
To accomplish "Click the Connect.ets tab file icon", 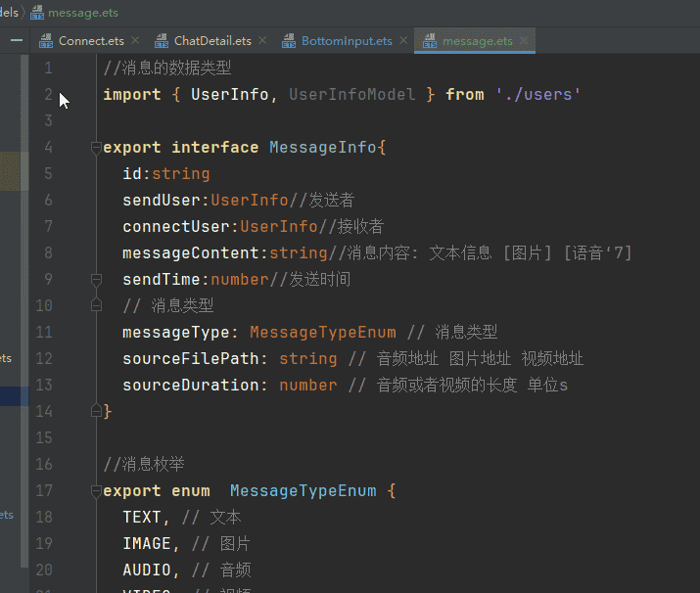I will tap(46, 41).
